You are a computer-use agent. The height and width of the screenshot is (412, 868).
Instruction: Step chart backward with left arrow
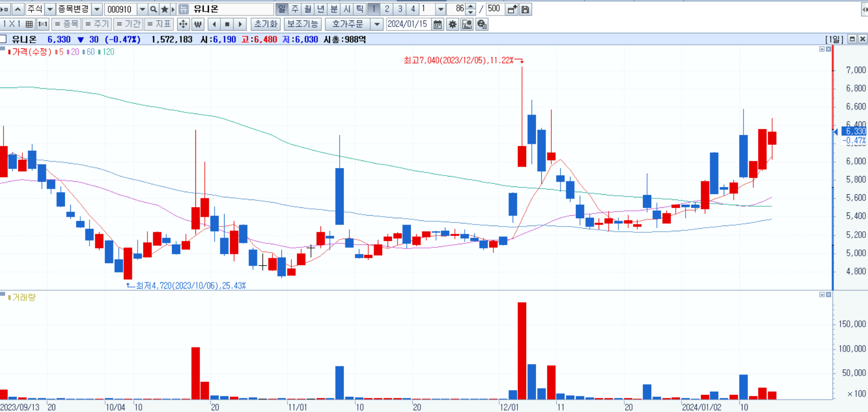(x=214, y=24)
